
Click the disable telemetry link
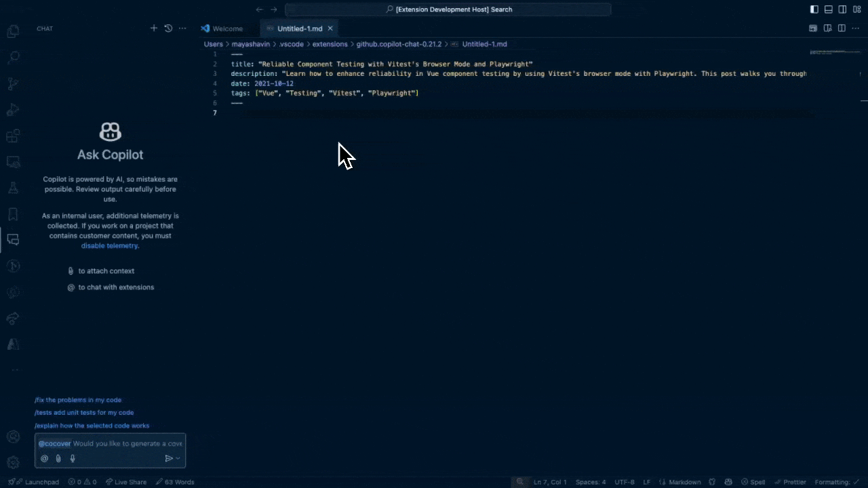pos(109,245)
